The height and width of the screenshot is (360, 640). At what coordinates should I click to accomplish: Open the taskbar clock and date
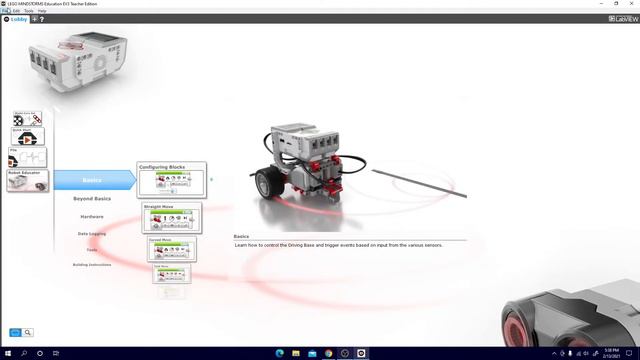pyautogui.click(x=612, y=353)
